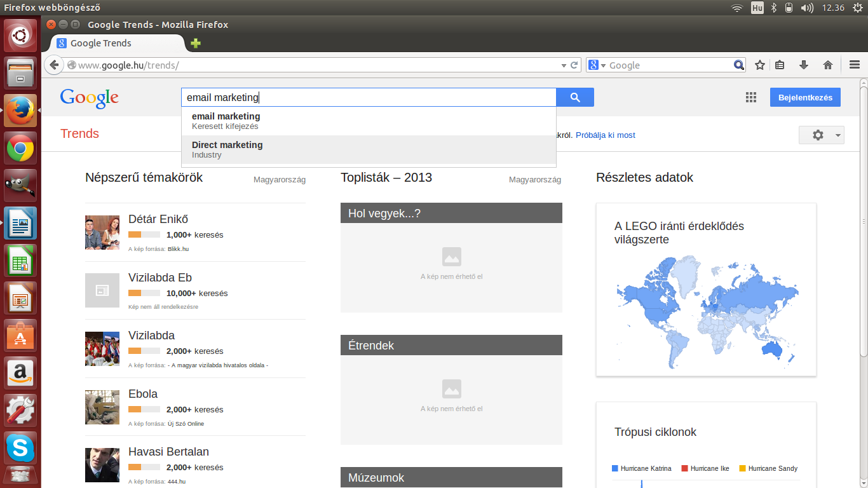Open the 'Hol vegyek...?' top list

click(x=451, y=213)
